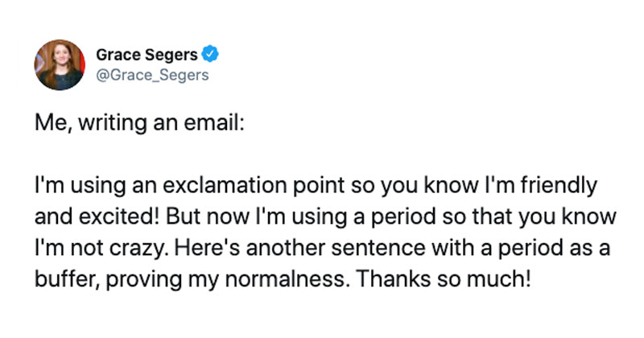Click the word "normalness" in the tweet
Screen dimensions: 644x338
point(286,280)
